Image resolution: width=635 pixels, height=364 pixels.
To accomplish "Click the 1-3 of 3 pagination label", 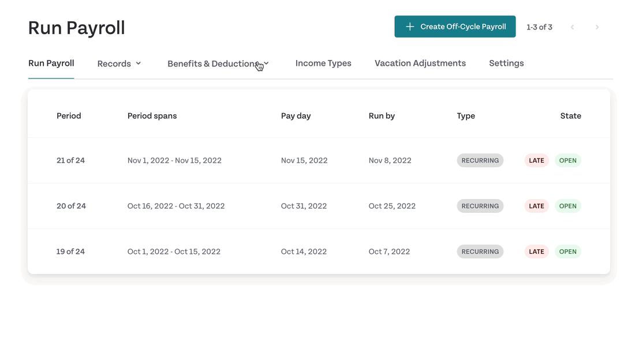I will 539,27.
